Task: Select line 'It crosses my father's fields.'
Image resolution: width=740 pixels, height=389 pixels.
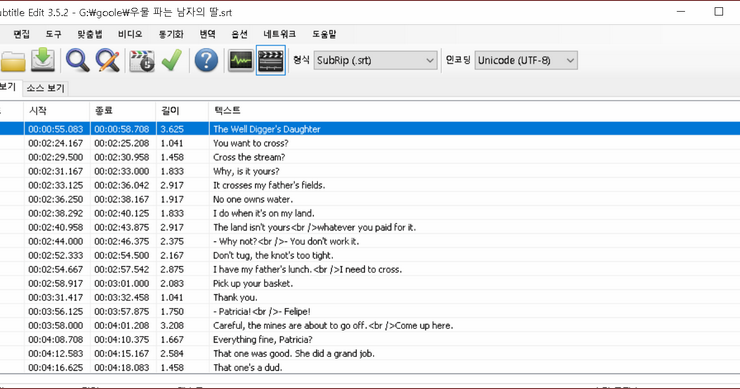Action: coord(370,185)
